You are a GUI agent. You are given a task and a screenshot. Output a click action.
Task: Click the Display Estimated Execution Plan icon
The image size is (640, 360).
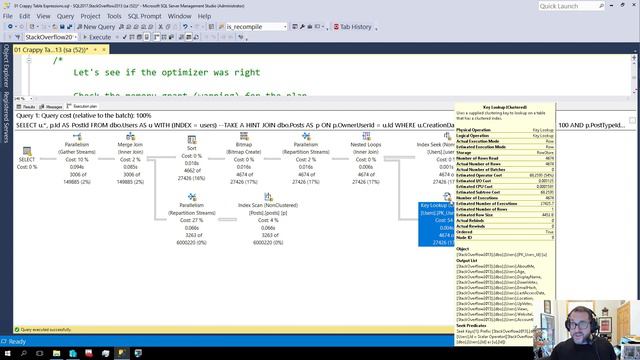[132, 37]
